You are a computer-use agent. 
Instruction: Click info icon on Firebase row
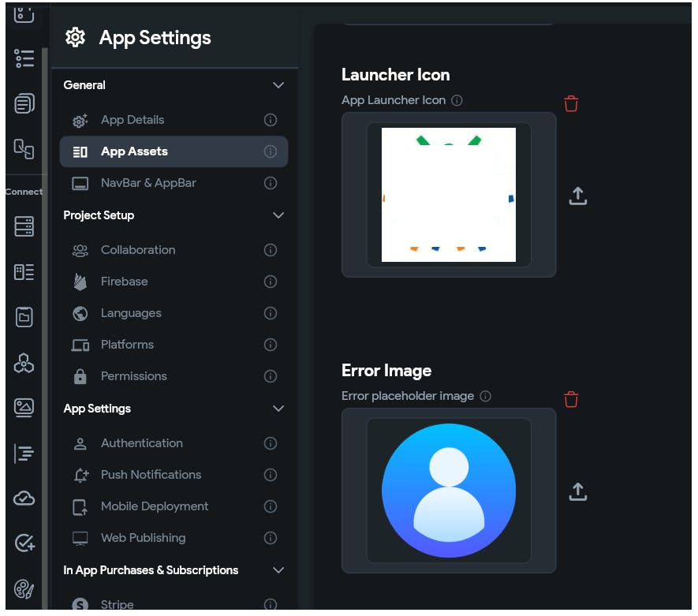(x=271, y=282)
